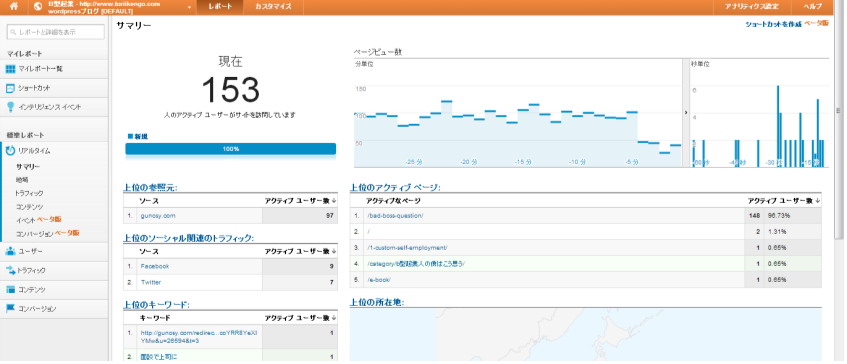Viewport: 847px width, 364px height.
Task: Open the 上位の所在地 heading link
Action: [377, 302]
